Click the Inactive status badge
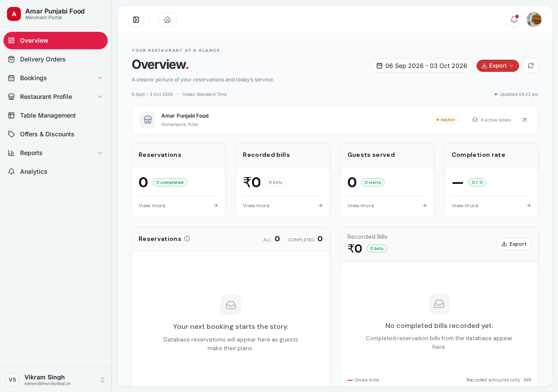 (x=446, y=120)
